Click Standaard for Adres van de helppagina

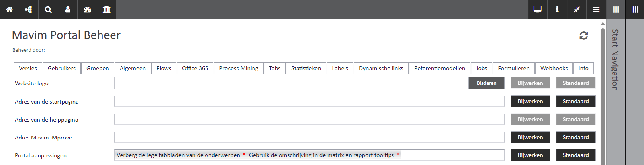coord(575,119)
